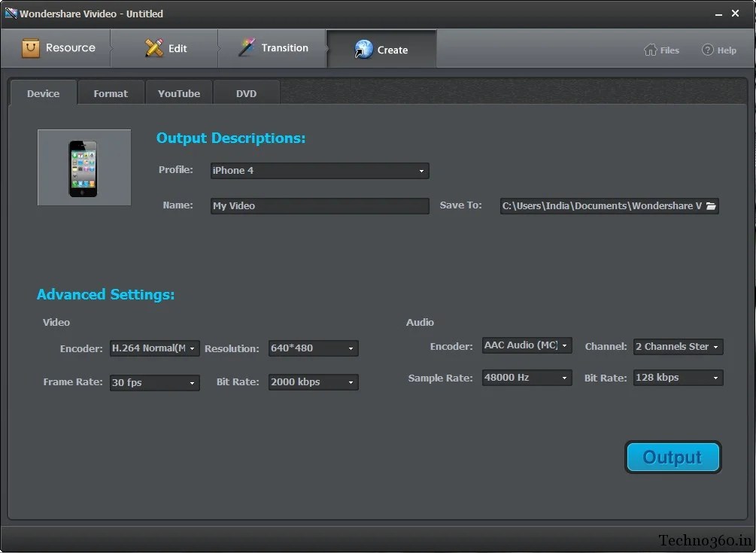The image size is (756, 553).
Task: Click the blue Output button
Action: pos(673,457)
